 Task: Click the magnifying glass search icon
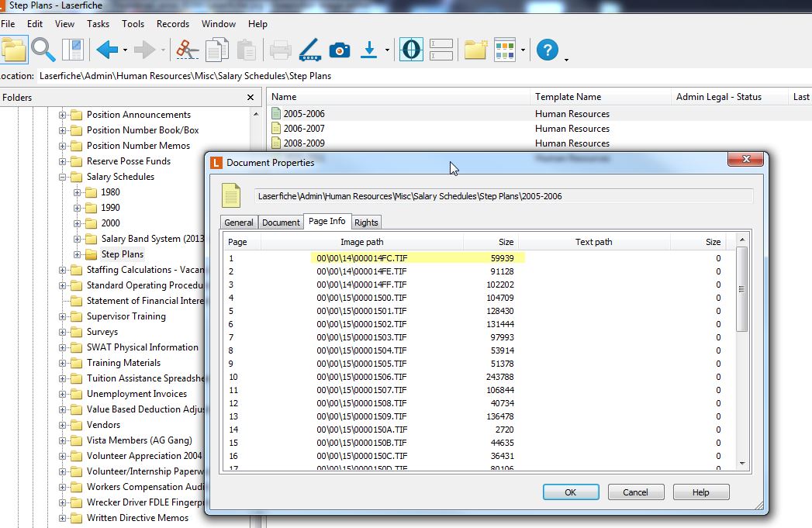(43, 50)
